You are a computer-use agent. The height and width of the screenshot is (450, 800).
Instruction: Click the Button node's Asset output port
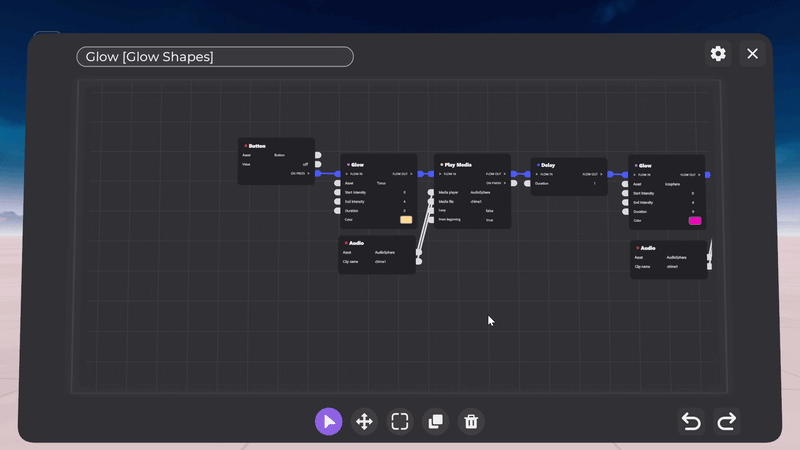(318, 155)
